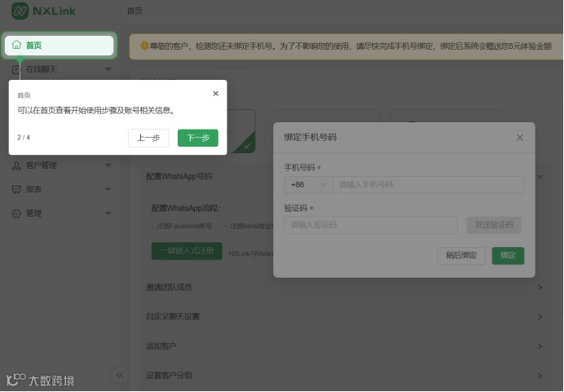Click the 注册Facebook账号 step text
The height and width of the screenshot is (392, 564).
[184, 227]
